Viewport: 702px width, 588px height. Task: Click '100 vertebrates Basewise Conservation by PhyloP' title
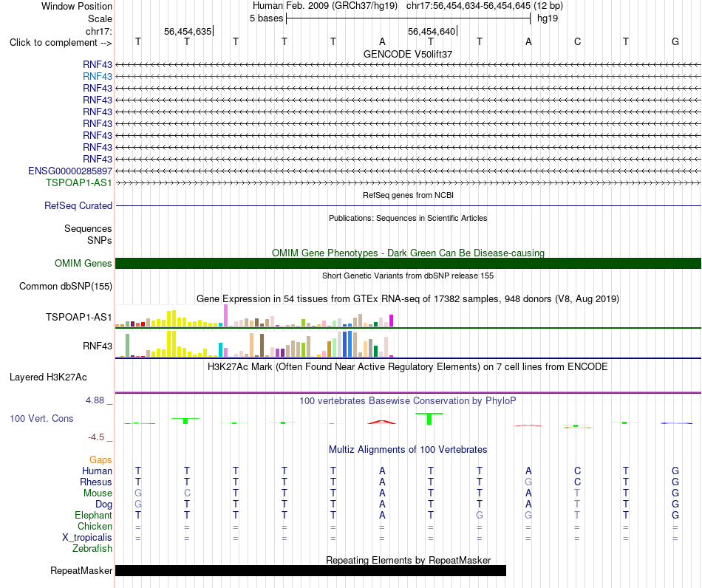tap(408, 401)
